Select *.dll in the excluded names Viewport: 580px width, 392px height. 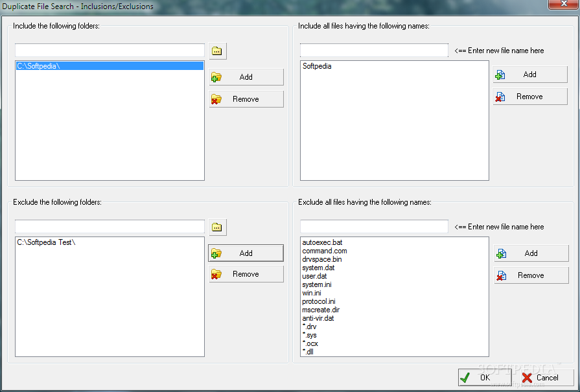click(x=394, y=352)
